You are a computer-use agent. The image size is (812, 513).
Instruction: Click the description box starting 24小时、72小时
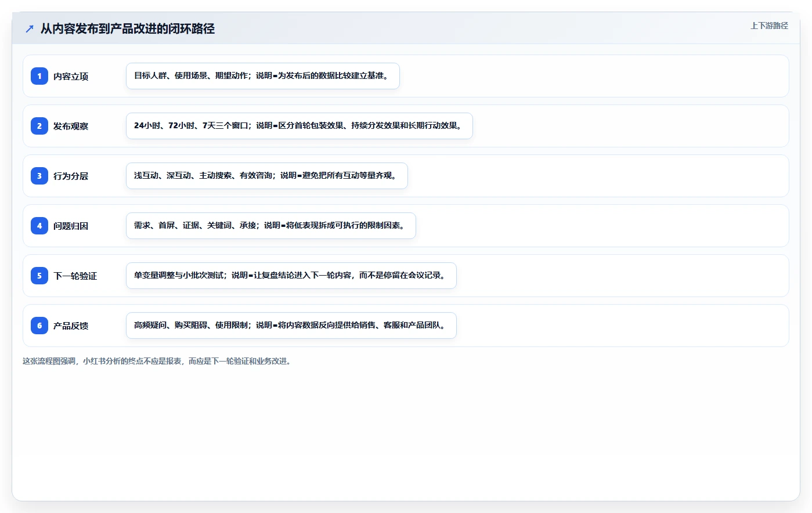299,126
